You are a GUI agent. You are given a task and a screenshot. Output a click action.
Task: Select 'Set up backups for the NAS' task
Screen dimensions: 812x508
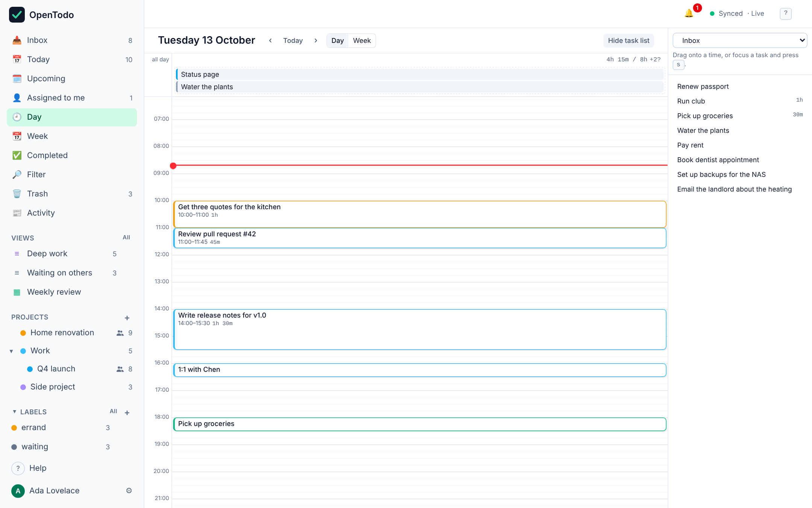click(740, 175)
